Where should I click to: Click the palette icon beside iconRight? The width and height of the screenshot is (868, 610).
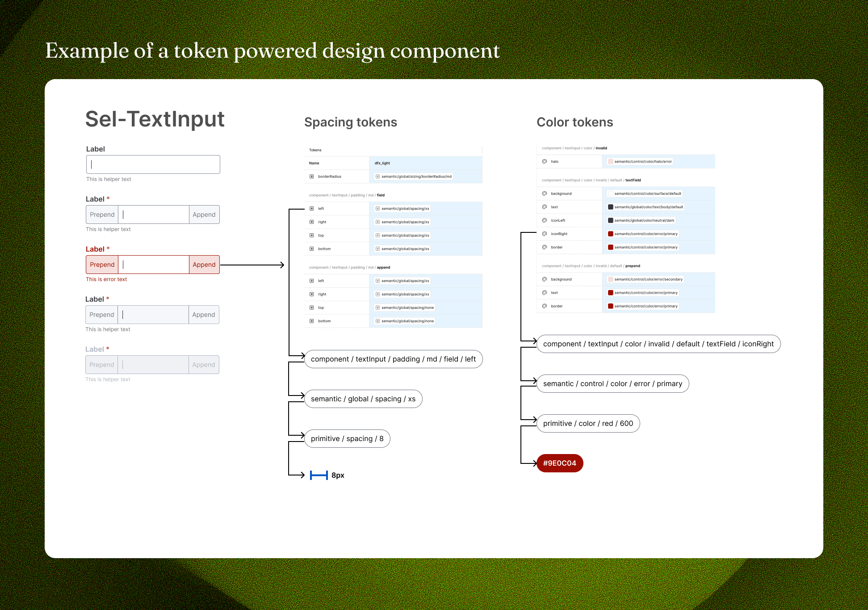pos(545,234)
